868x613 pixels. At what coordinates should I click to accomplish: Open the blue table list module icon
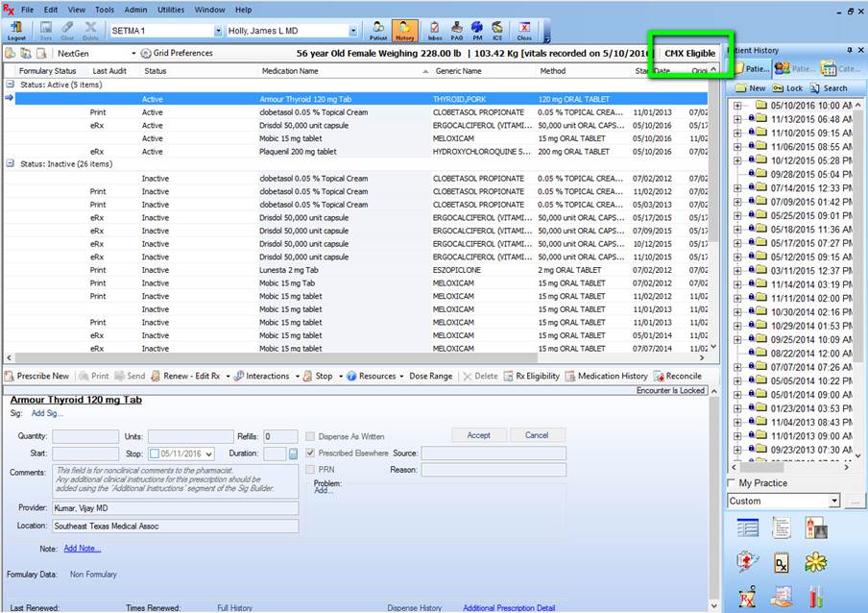coord(748,527)
